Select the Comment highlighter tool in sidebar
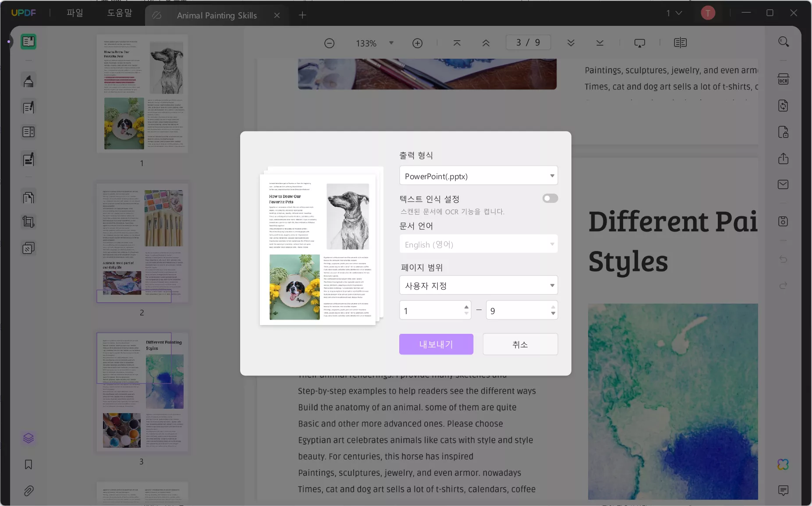The image size is (812, 506). click(28, 81)
